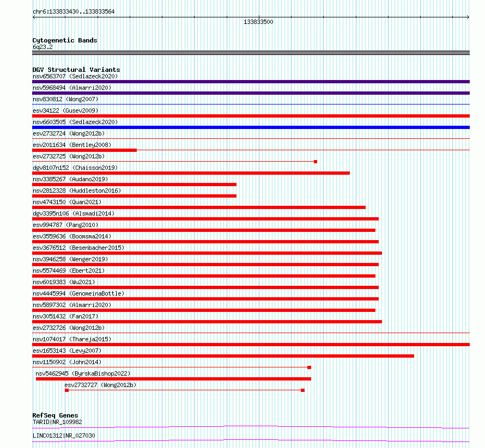The image size is (485, 448).
Task: Click the short red bar of esv2011634
Action: pos(84,150)
